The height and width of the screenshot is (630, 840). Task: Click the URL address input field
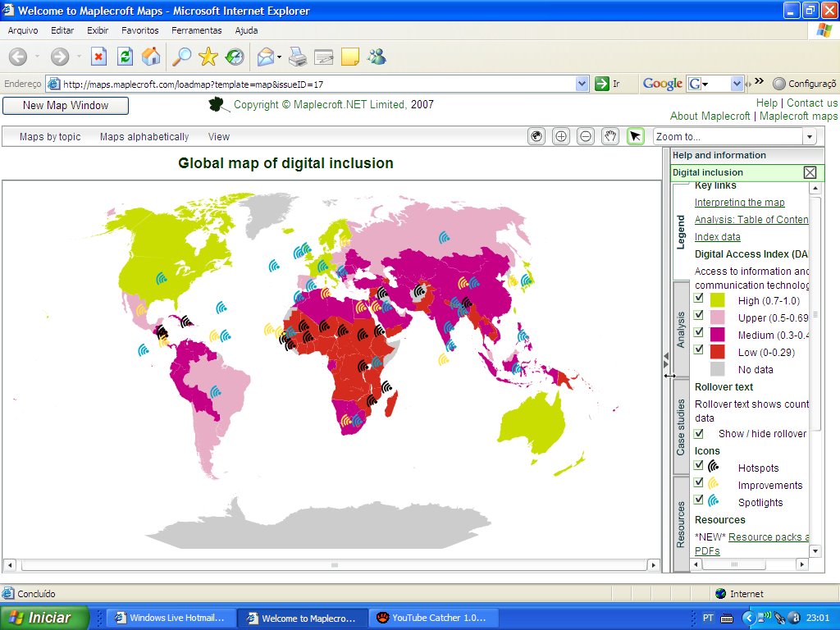(317, 84)
